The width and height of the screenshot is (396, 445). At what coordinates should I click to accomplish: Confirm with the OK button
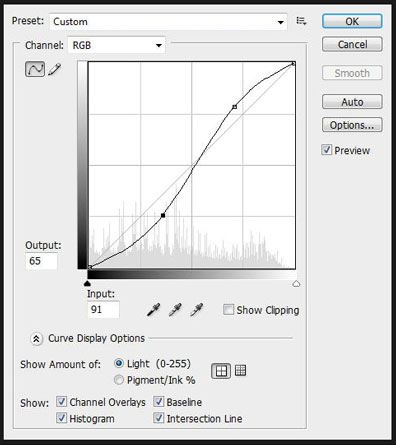coord(352,21)
